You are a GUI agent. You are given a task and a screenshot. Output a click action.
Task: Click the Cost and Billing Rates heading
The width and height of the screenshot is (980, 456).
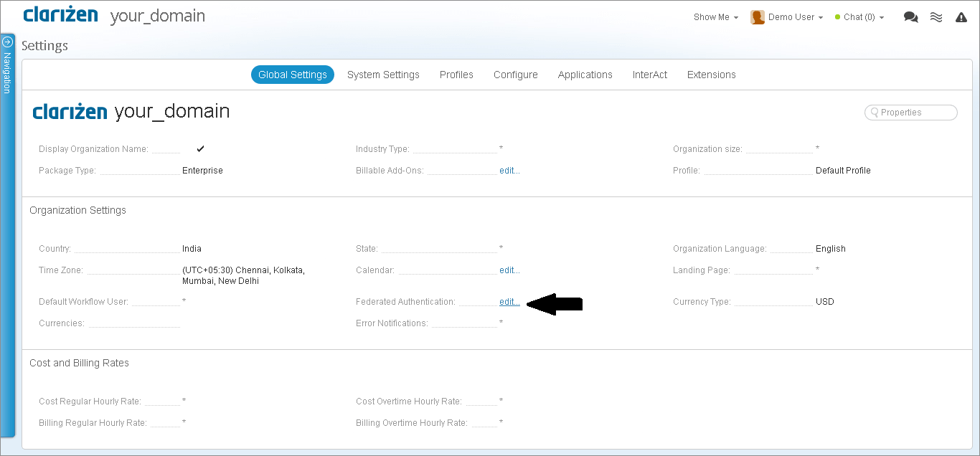79,363
